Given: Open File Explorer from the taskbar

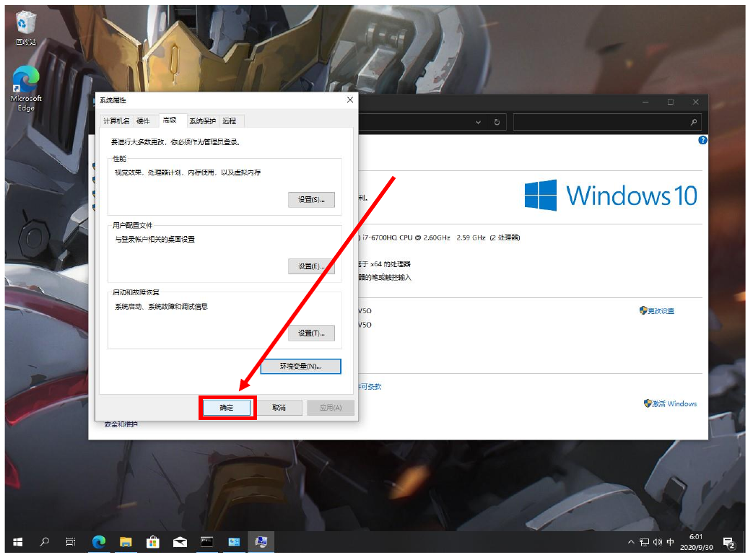Looking at the screenshot, I should click(126, 541).
